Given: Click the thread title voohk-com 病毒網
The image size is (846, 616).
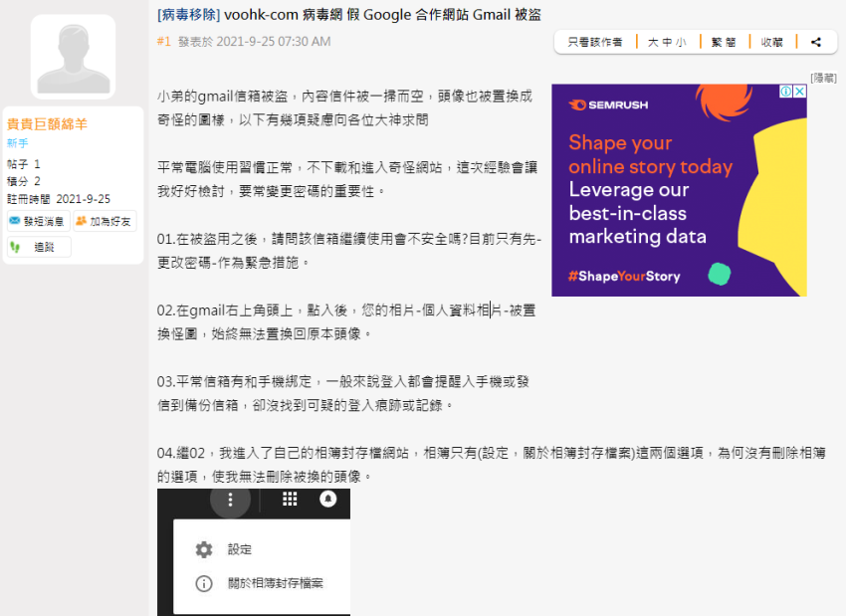Looking at the screenshot, I should coord(382,15).
